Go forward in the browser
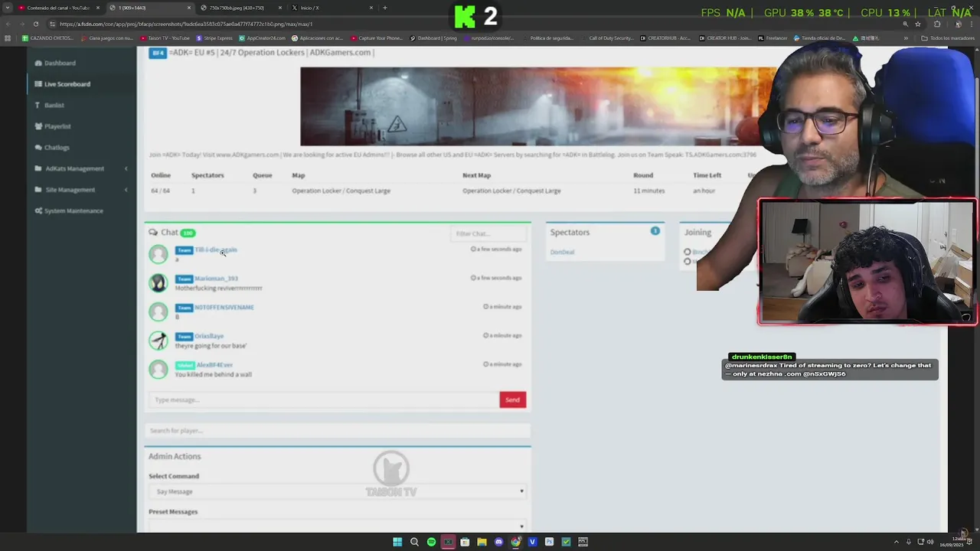This screenshot has height=551, width=980. click(x=23, y=24)
